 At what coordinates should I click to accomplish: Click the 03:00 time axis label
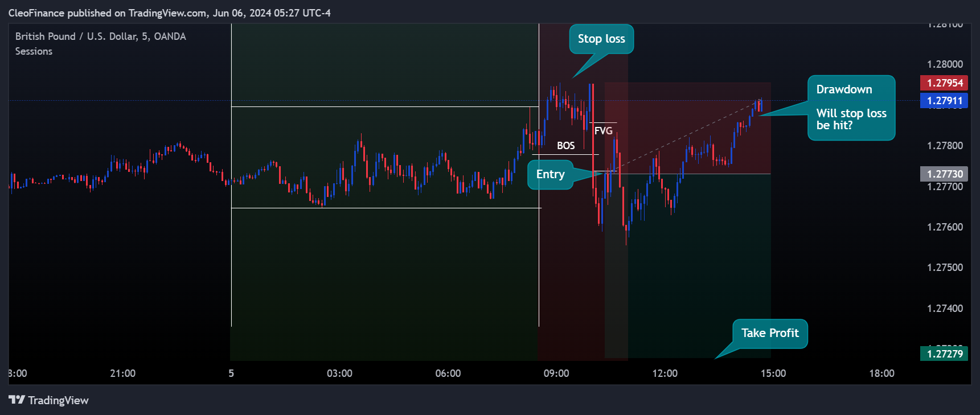(x=339, y=373)
